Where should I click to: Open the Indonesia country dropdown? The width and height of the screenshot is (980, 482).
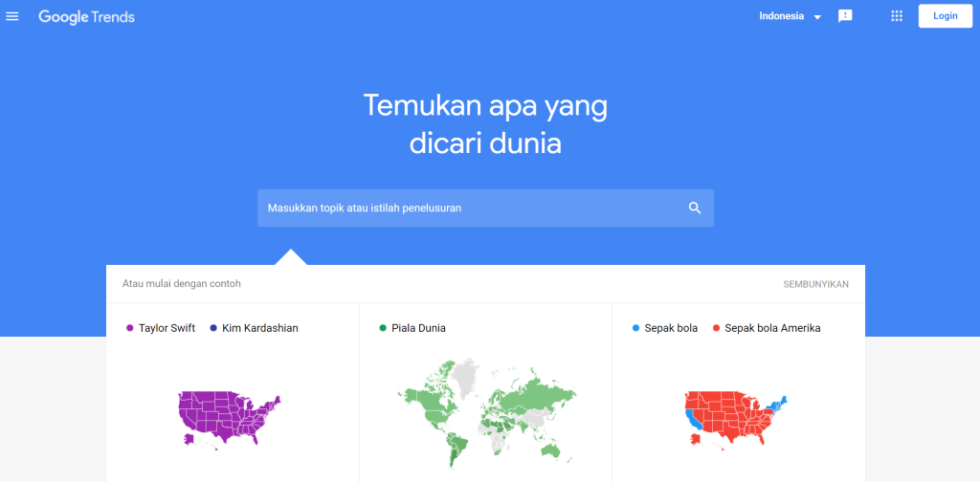790,17
